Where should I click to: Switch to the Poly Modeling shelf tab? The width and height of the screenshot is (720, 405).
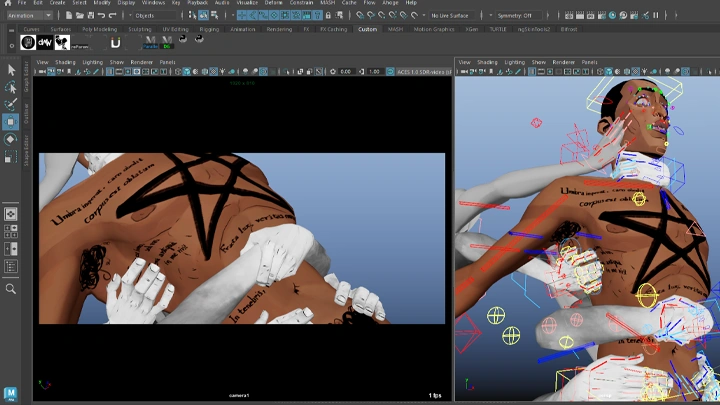pyautogui.click(x=99, y=29)
